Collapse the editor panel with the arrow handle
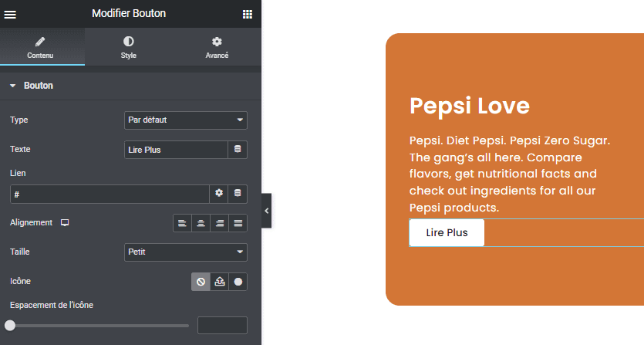644x345 pixels. [267, 211]
